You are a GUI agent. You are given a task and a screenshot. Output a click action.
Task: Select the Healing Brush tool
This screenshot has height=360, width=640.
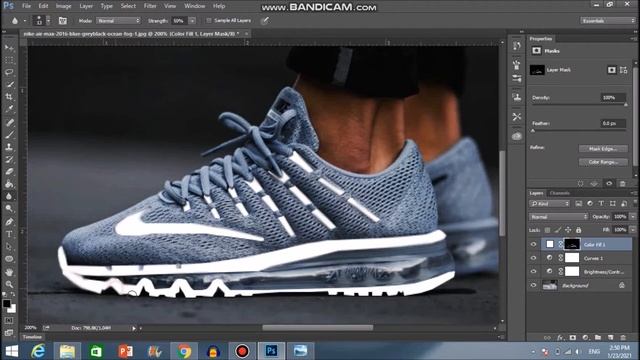tap(9, 122)
